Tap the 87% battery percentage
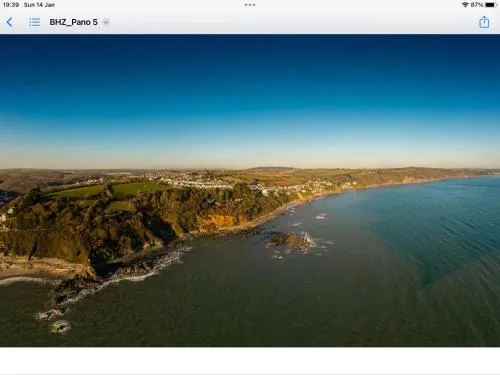500x375 pixels. (477, 5)
